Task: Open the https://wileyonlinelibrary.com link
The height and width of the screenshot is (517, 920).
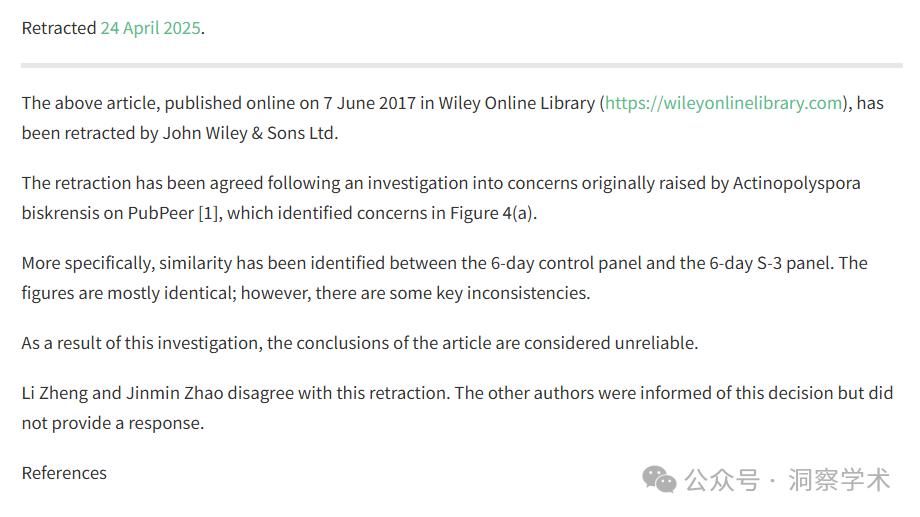Action: (723, 103)
